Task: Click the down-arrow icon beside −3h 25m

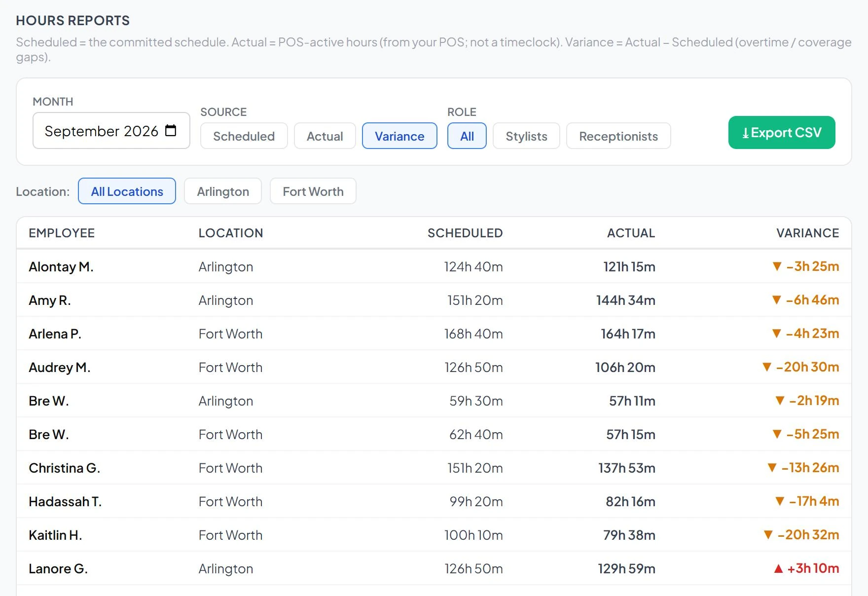Action: (x=777, y=266)
